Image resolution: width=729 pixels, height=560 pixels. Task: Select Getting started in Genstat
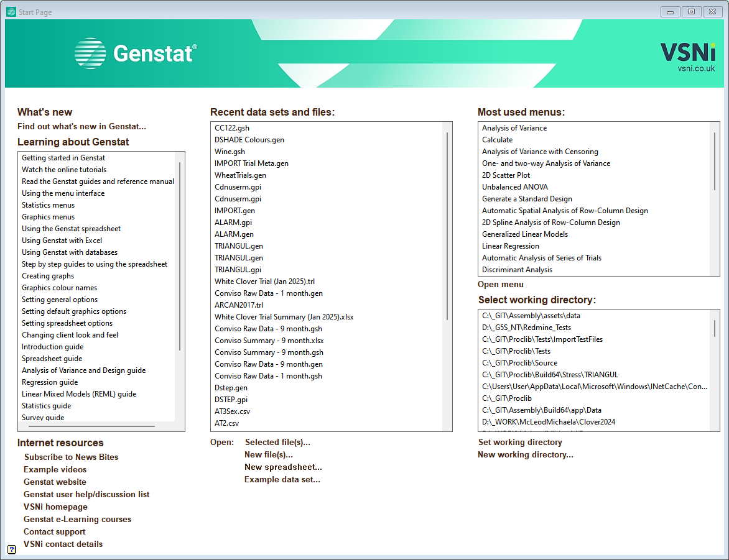pyautogui.click(x=63, y=158)
